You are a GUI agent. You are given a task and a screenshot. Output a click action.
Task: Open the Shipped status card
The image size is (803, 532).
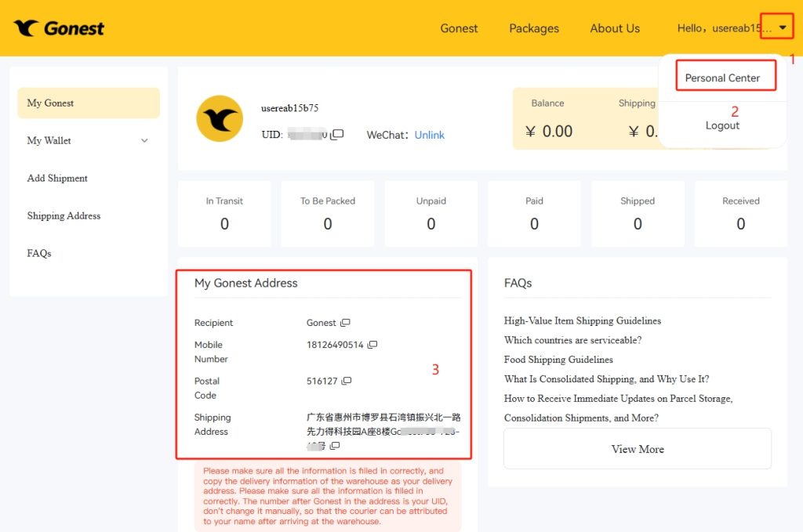pos(638,214)
